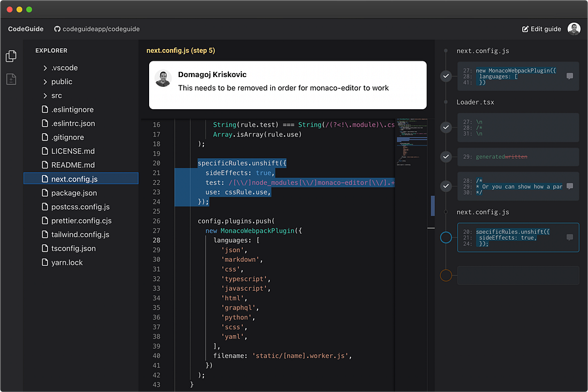Select the empty orange step circle
This screenshot has width=588, height=392.
tap(446, 275)
